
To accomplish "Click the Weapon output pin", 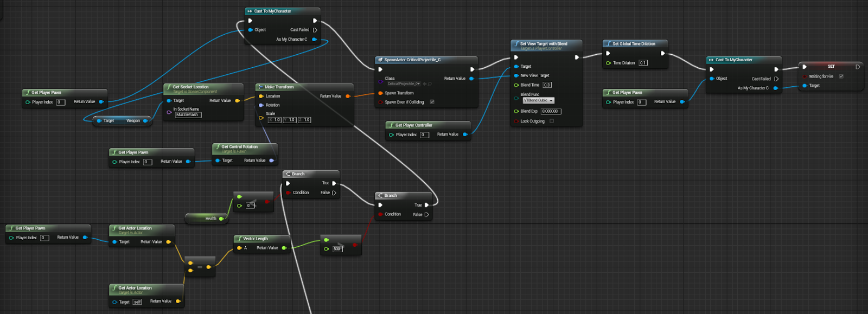I will 145,120.
